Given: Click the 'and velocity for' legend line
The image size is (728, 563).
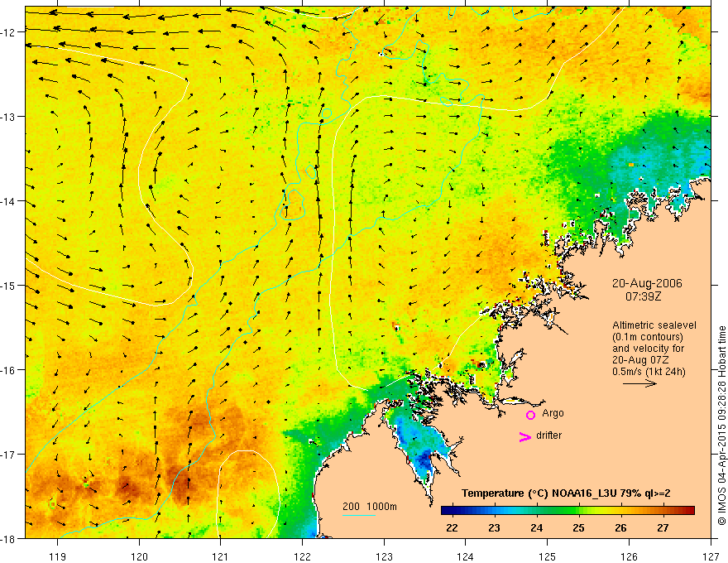Looking at the screenshot, I should click(x=648, y=349).
